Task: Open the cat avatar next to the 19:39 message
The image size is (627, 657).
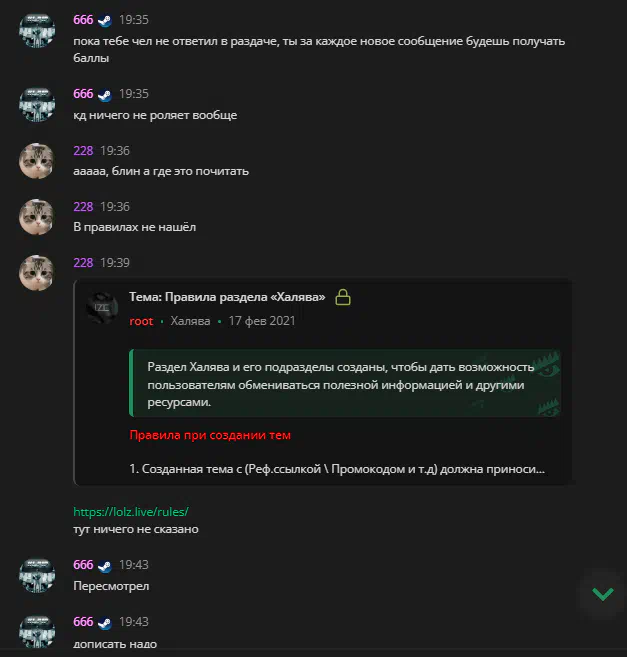Action: click(37, 273)
